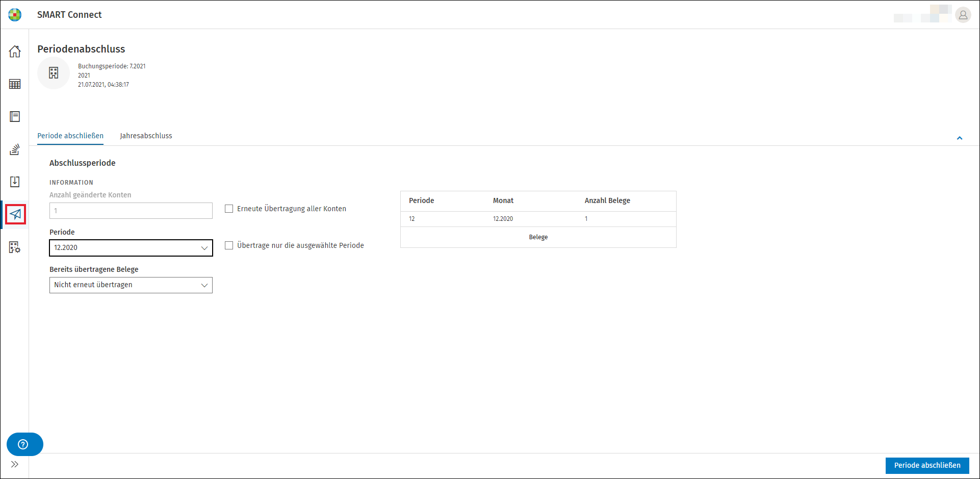Click the Belege link under table
980x479 pixels.
[x=538, y=237]
